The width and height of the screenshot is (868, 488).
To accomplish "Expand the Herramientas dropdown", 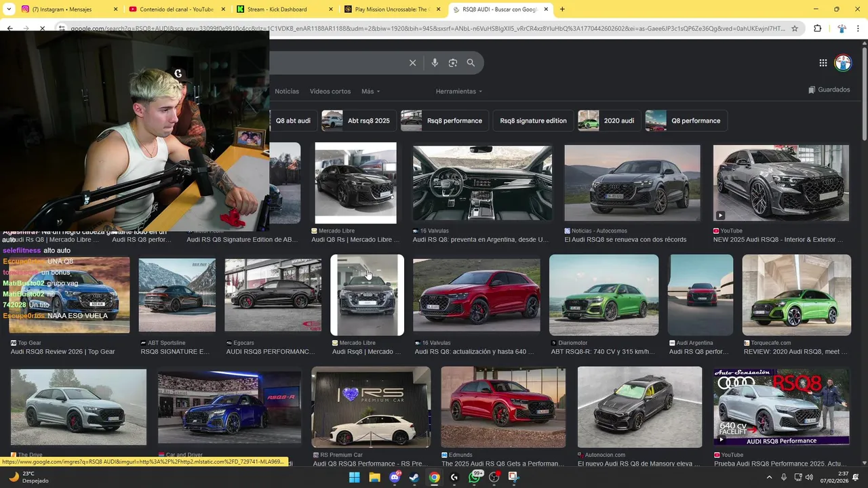I will tap(459, 91).
